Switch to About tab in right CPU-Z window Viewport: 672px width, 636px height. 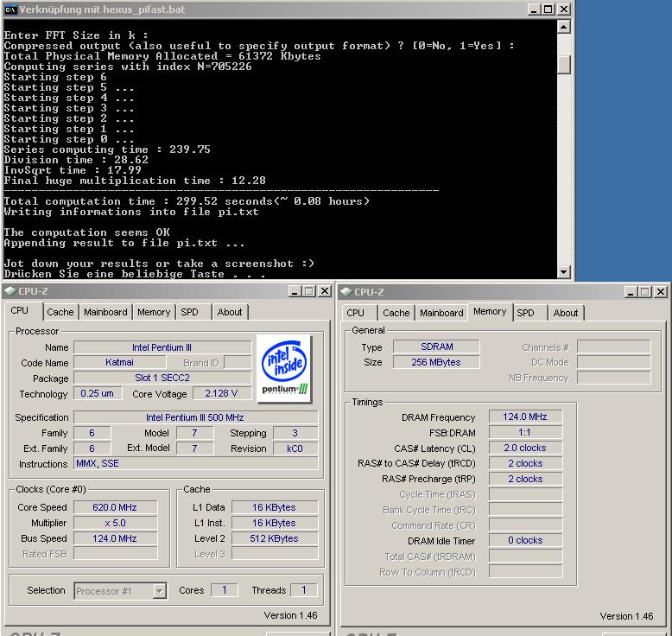(x=566, y=313)
